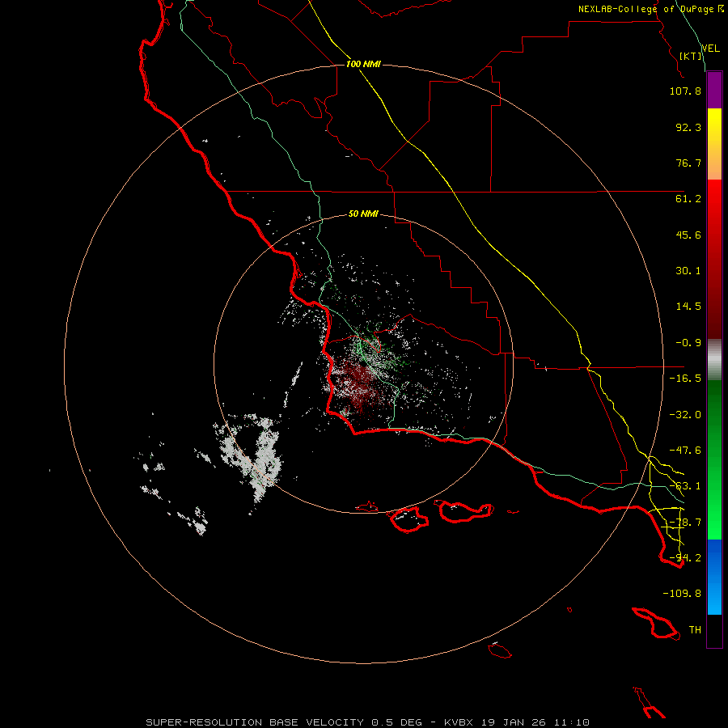The image size is (728, 728).
Task: Click the 61.2 legend value
Action: (688, 199)
